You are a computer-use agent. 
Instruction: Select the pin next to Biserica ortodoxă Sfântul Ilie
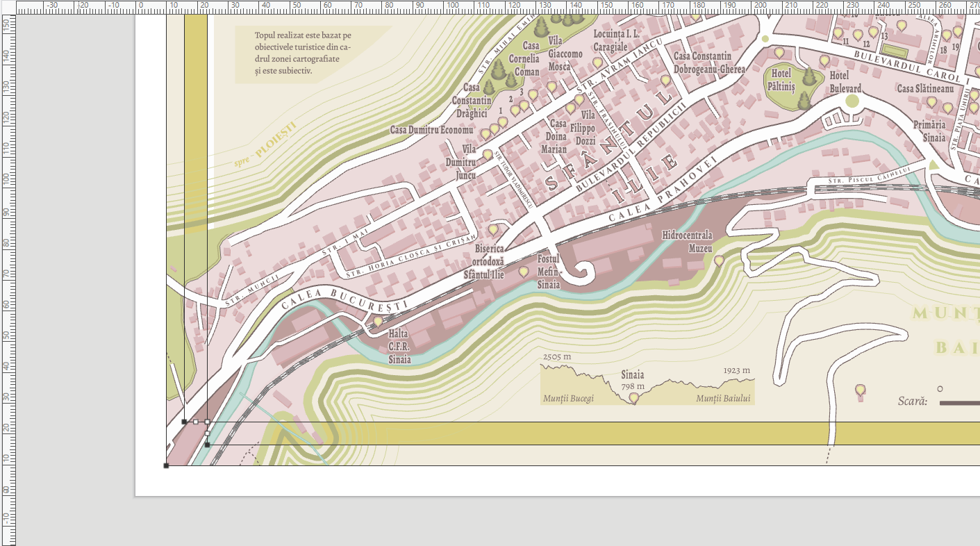pos(493,229)
